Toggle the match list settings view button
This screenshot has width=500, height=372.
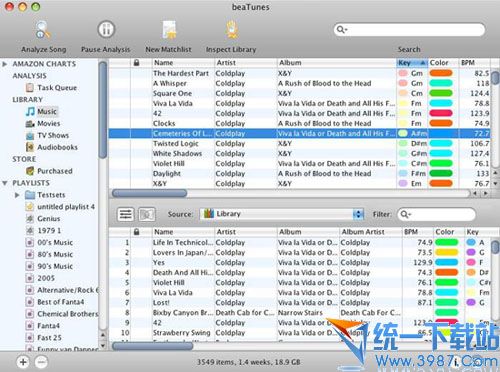(x=126, y=214)
